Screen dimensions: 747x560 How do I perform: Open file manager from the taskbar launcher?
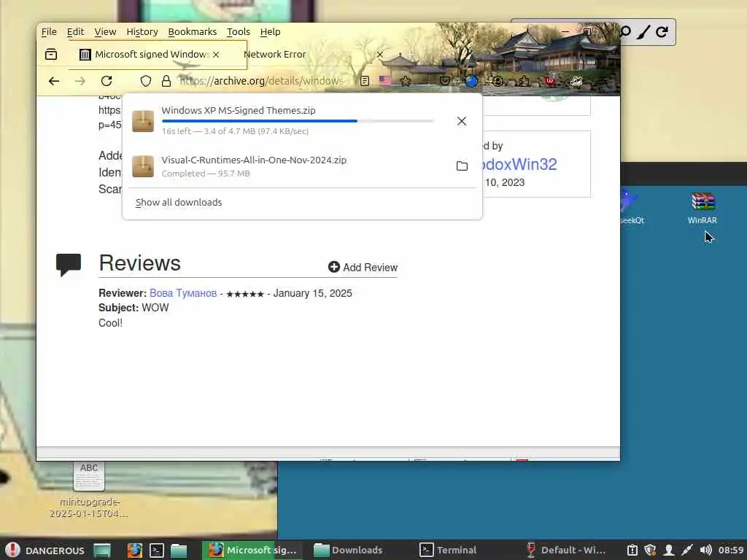pos(179,551)
